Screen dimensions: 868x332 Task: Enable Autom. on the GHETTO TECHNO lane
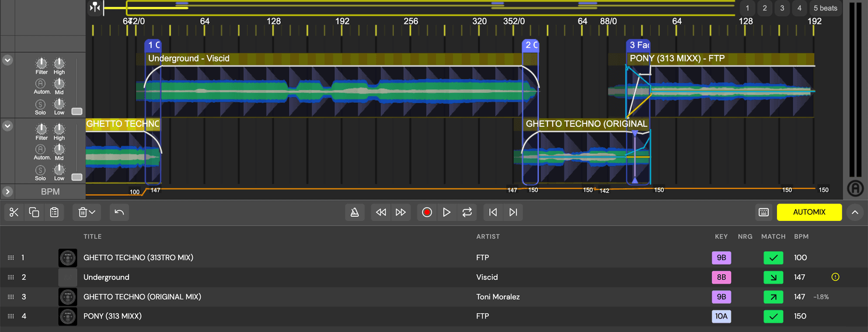pos(40,150)
